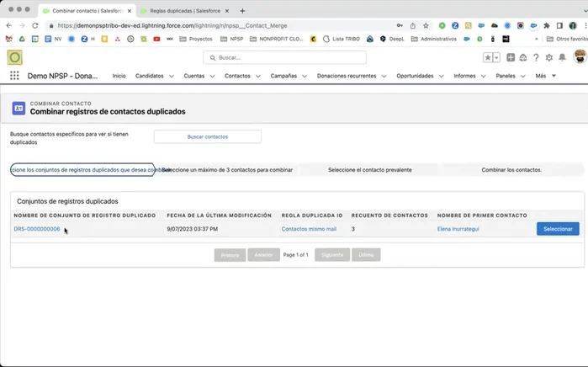Click the saved passwords key icon
This screenshot has width=588, height=367.
(x=400, y=25)
